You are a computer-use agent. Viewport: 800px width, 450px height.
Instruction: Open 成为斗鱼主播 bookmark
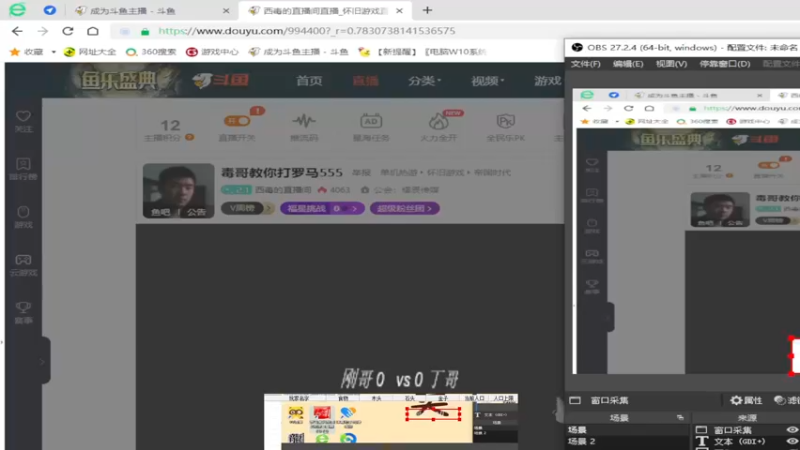coord(298,52)
